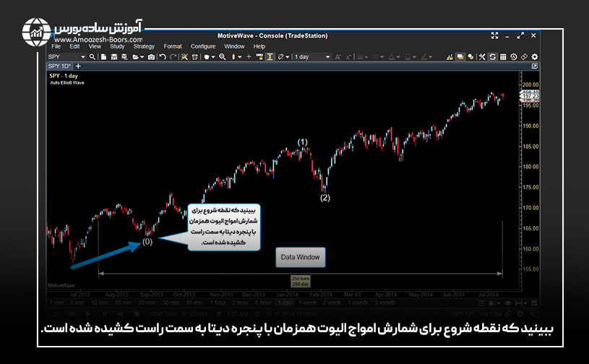The height and width of the screenshot is (364, 589).
Task: Click the yellow and white circles icon
Action: tap(470, 56)
